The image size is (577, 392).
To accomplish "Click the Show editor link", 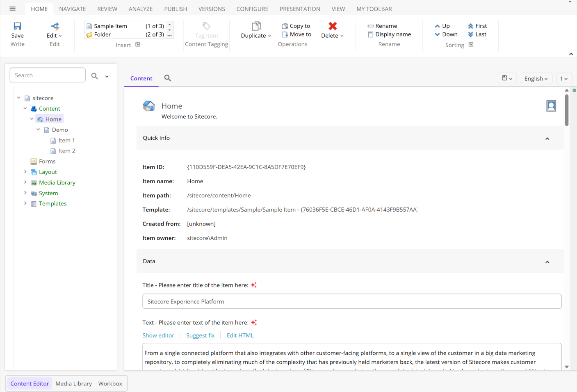I will tap(158, 335).
